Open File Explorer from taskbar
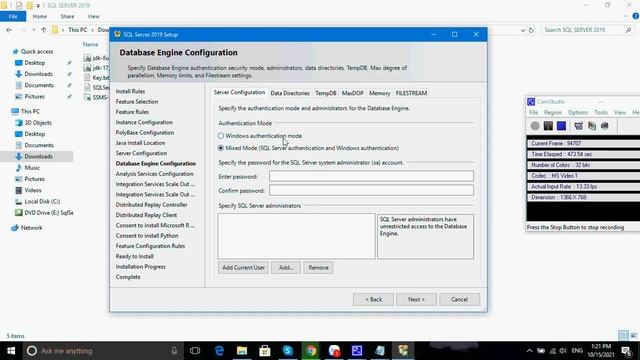Screen dimensions: 640x360 click(242, 351)
